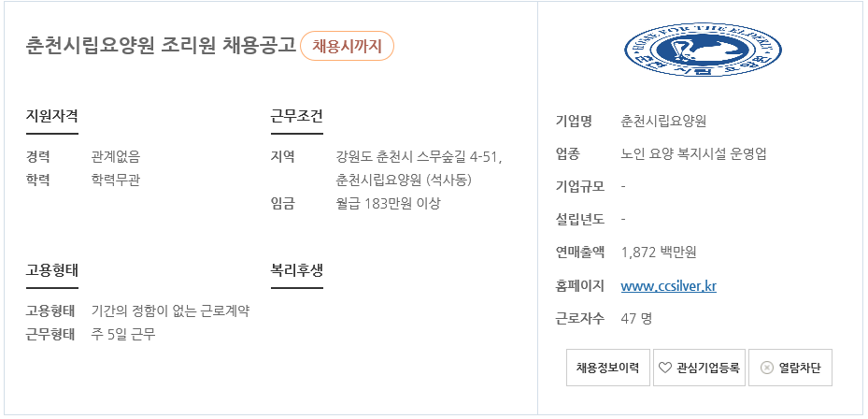
Task: Click the circled X icon for 열람차단
Action: click(767, 368)
